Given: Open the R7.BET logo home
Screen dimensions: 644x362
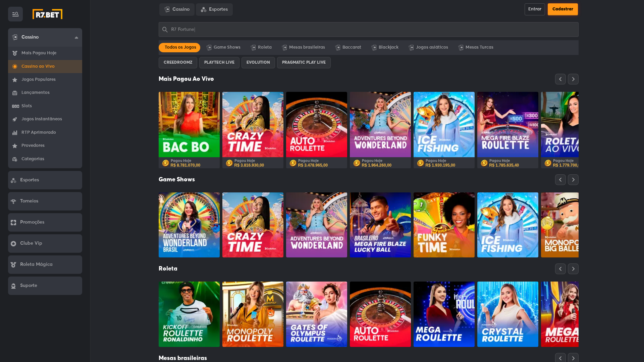Looking at the screenshot, I should click(x=47, y=14).
